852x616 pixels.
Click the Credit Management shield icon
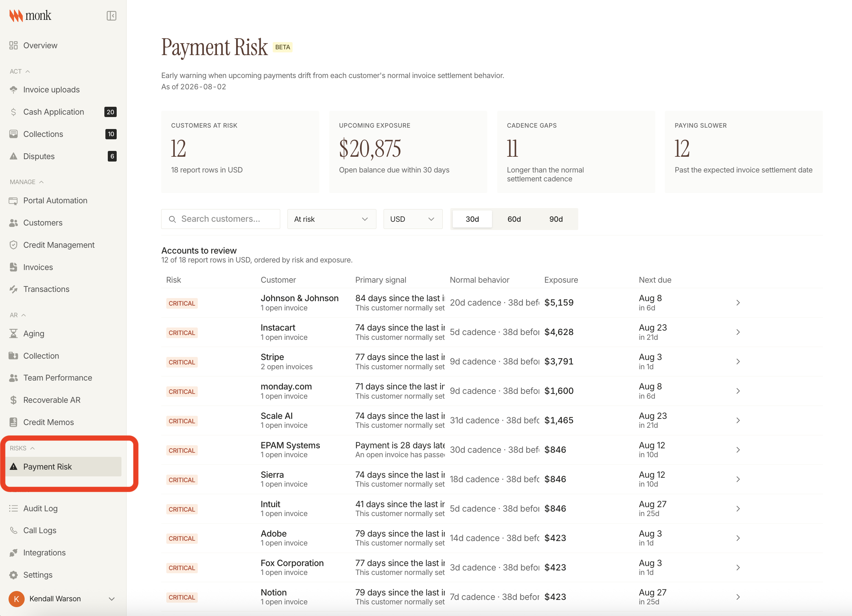tap(14, 245)
